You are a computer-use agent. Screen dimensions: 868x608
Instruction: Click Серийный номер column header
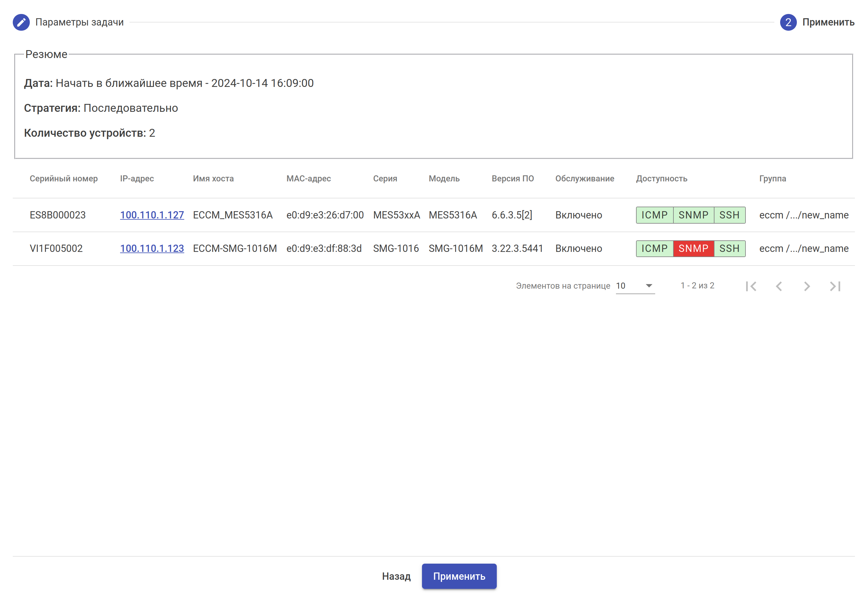coord(64,178)
